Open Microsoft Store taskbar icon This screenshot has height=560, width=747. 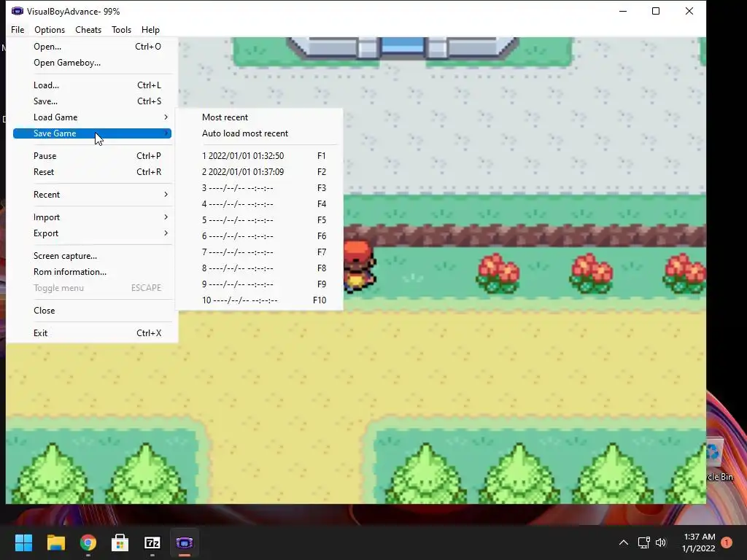(120, 542)
